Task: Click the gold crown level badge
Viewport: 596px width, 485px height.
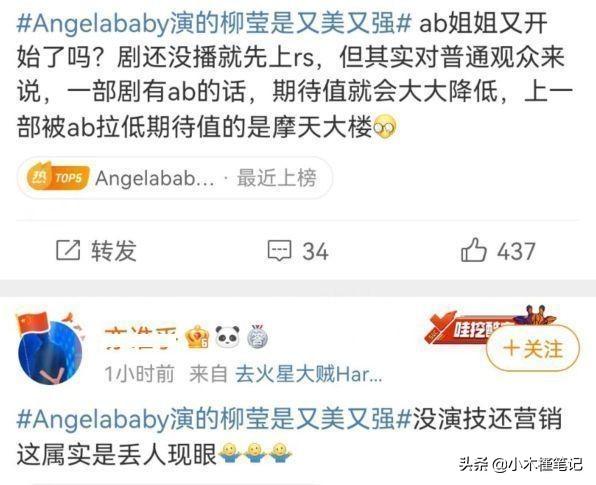Action: tap(197, 337)
